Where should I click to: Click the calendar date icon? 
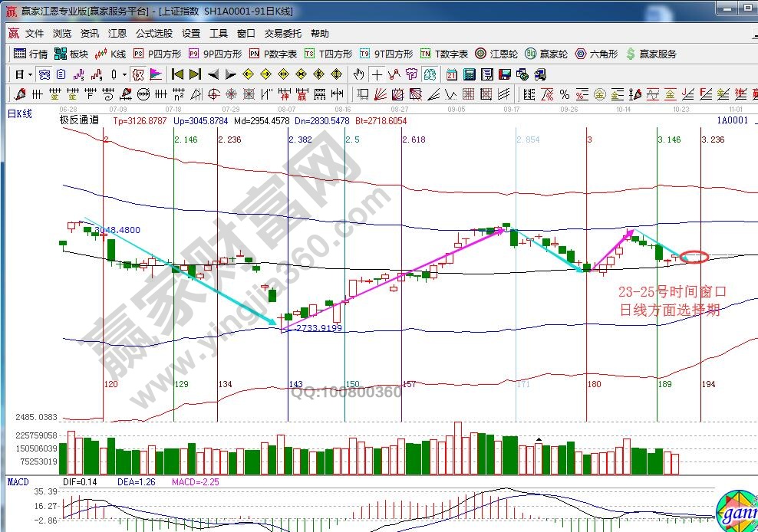(x=451, y=74)
